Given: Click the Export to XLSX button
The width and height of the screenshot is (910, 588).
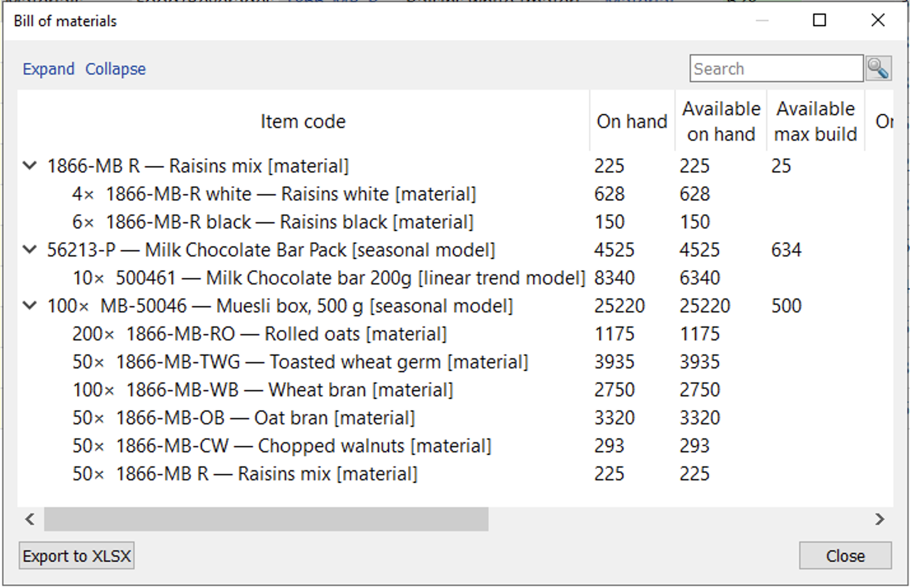Looking at the screenshot, I should pyautogui.click(x=77, y=556).
